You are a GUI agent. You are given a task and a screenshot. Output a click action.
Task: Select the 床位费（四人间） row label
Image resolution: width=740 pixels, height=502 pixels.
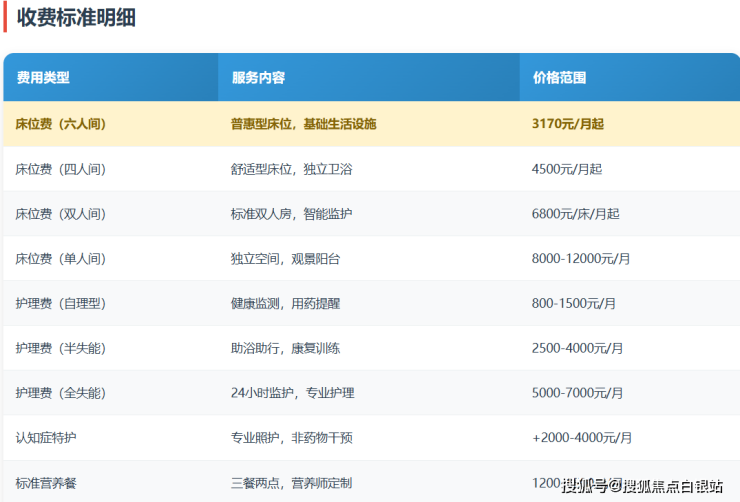point(61,169)
